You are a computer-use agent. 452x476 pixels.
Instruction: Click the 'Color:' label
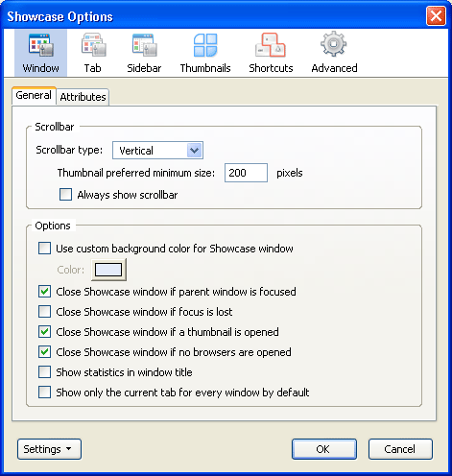coord(71,270)
